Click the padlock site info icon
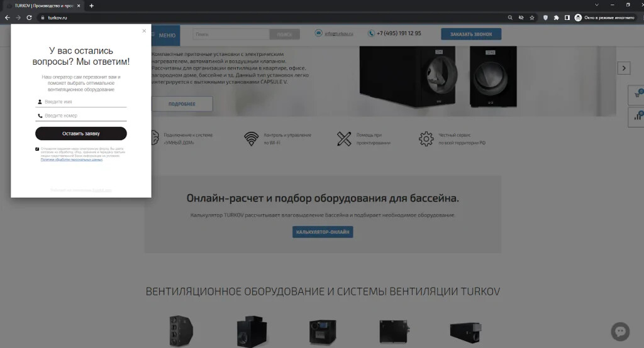The image size is (644, 348). (x=43, y=18)
